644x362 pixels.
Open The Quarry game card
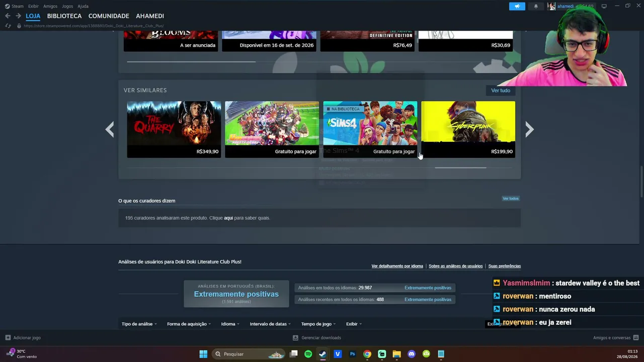pos(174,129)
